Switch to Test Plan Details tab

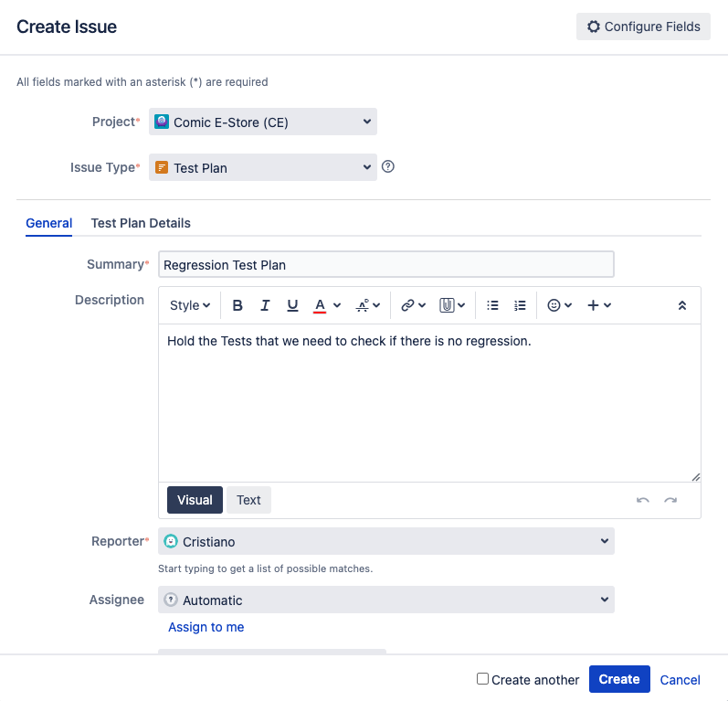[141, 223]
